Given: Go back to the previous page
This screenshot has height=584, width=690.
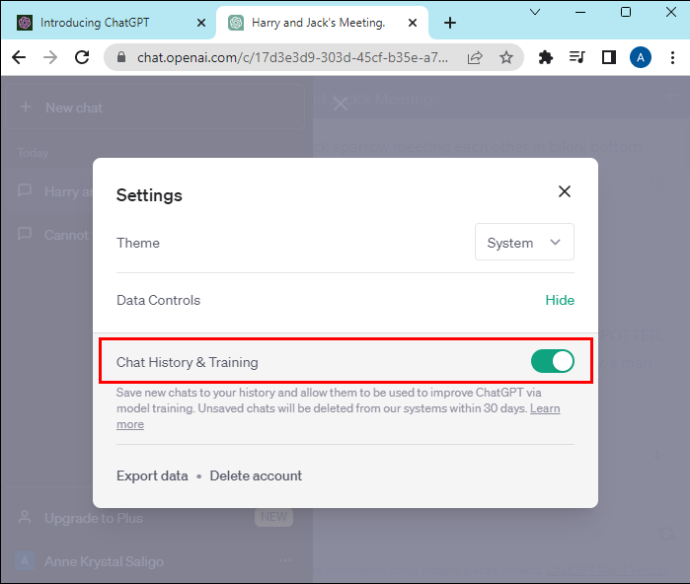Looking at the screenshot, I should pos(19,57).
